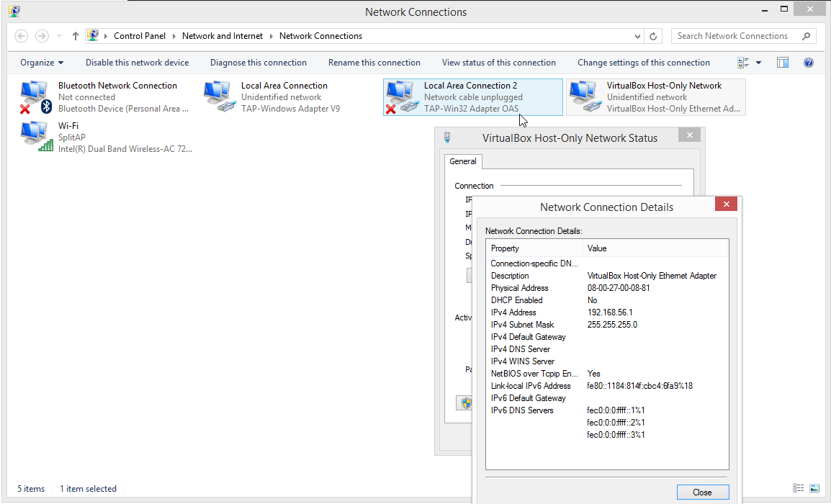Viewport: 831px width, 504px height.
Task: Switch to large icons view in status bar
Action: coord(814,488)
